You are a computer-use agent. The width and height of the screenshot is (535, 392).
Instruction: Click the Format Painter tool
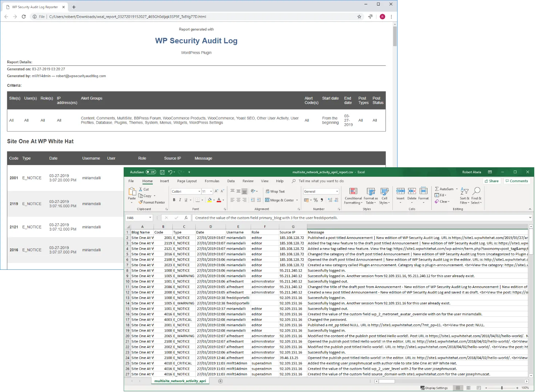(152, 203)
